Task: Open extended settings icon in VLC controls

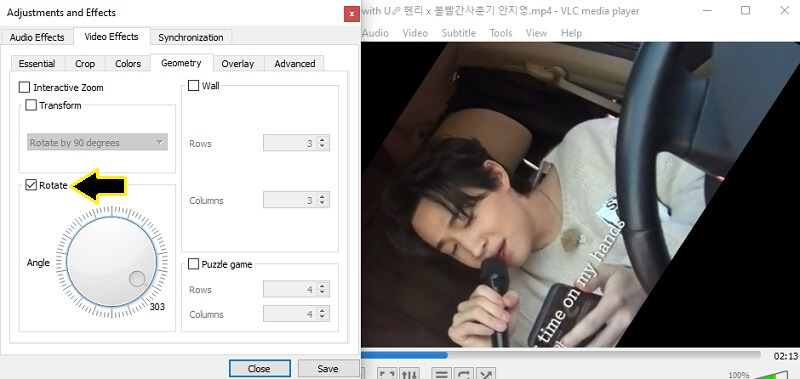Action: pyautogui.click(x=409, y=375)
